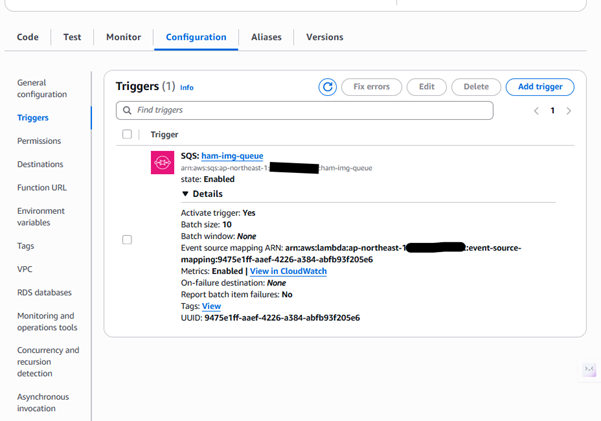Open Function URL in sidebar
This screenshot has height=421, width=601.
[41, 187]
